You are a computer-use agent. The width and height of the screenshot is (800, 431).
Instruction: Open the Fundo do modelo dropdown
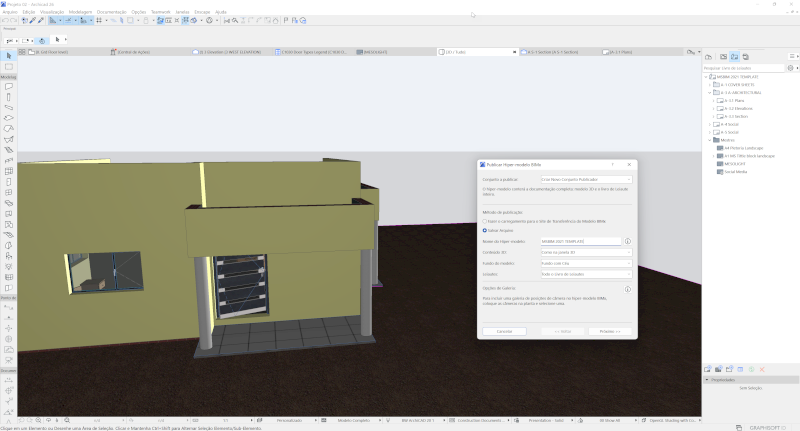point(585,262)
